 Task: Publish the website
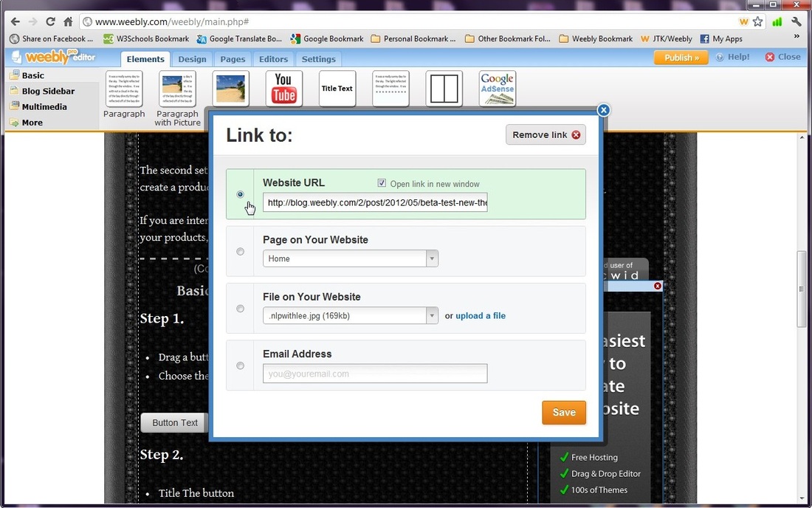(x=681, y=57)
